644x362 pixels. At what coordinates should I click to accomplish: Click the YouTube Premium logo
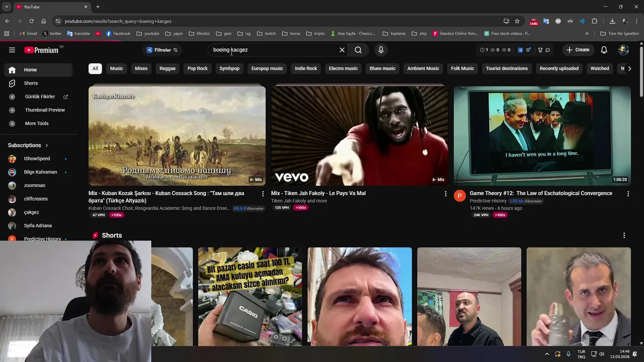pos(41,50)
